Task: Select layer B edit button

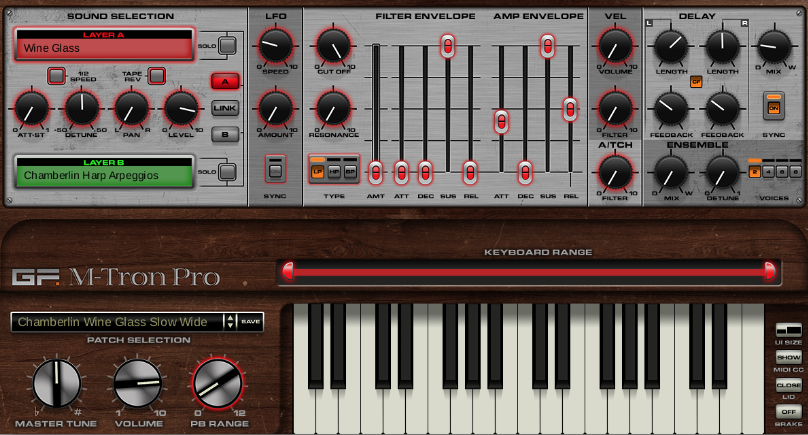Action: 225,135
